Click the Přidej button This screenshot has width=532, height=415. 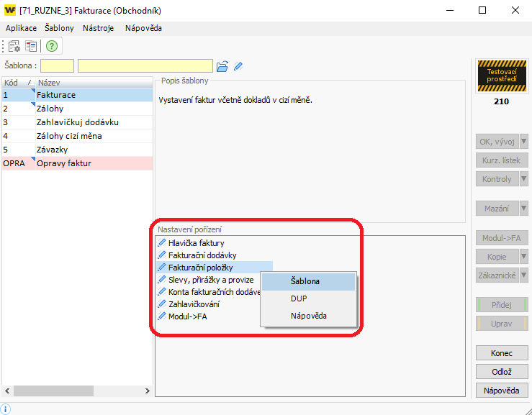[x=502, y=305]
